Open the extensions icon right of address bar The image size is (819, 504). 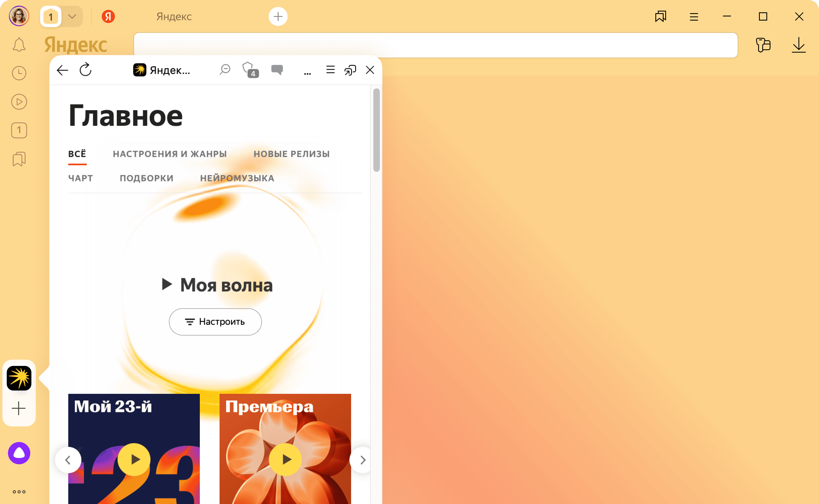pos(763,45)
